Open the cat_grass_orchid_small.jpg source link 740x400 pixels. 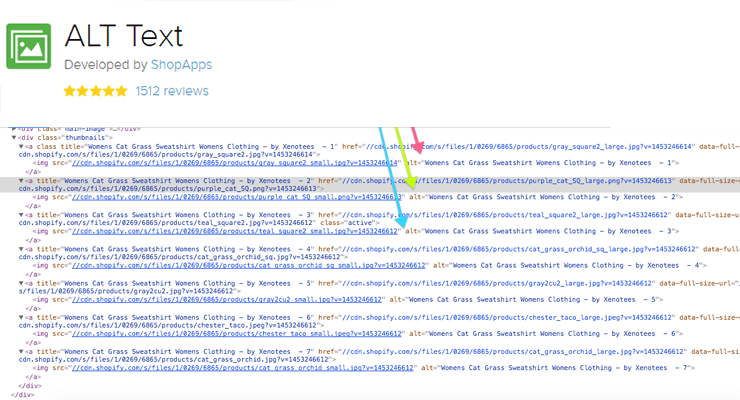243,368
